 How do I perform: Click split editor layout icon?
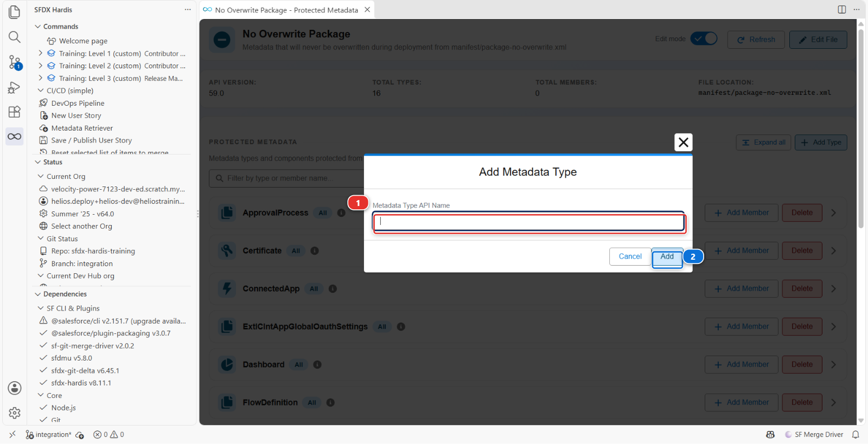(x=842, y=9)
